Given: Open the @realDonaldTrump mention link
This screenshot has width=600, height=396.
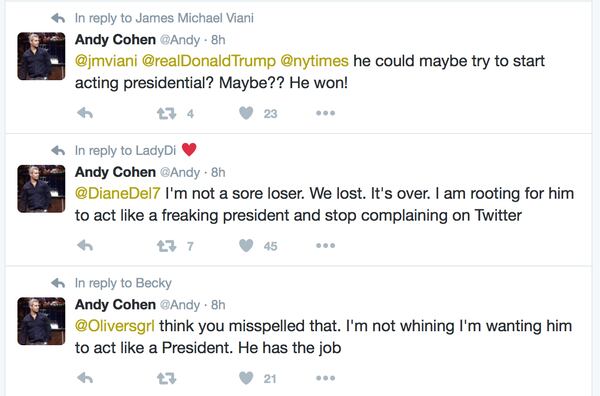Looking at the screenshot, I should pyautogui.click(x=209, y=61).
